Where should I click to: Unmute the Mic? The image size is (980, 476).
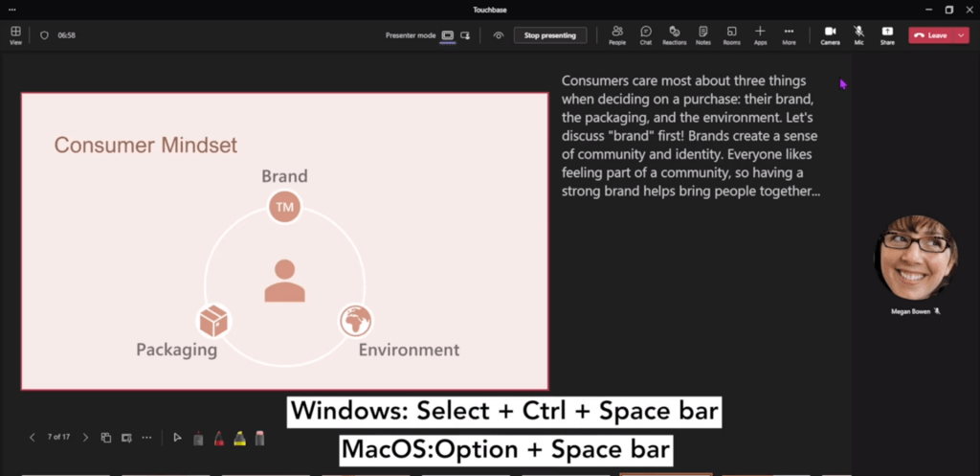tap(858, 34)
